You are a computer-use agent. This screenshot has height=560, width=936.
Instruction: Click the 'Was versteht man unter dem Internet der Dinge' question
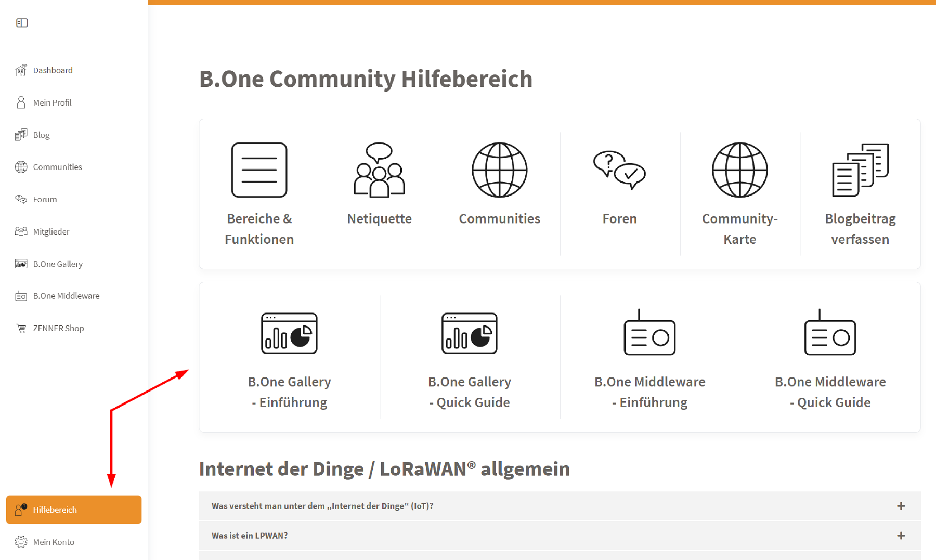coord(322,506)
